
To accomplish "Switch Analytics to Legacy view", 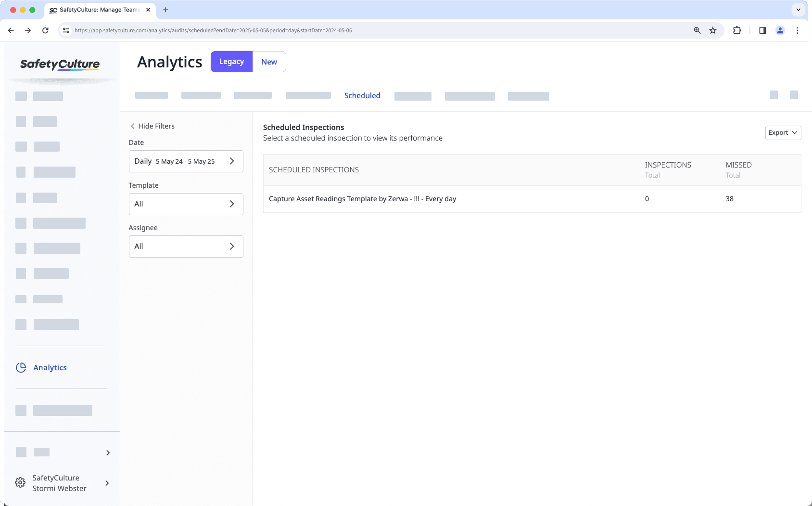I will tap(231, 62).
